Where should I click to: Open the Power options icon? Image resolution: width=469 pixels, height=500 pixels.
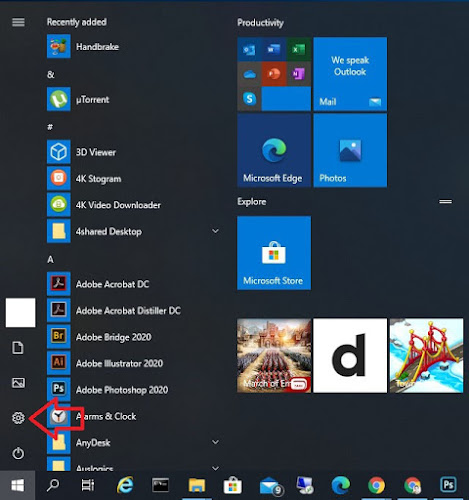coord(18,453)
